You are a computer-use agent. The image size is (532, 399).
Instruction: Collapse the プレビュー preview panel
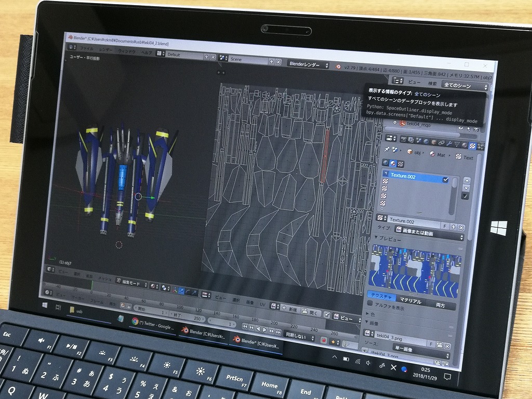[x=376, y=236]
